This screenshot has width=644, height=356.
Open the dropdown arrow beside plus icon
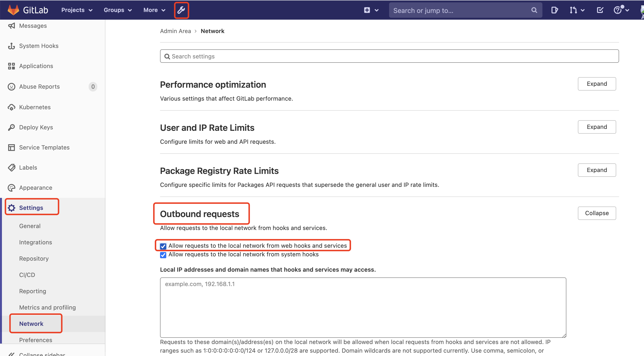point(376,10)
